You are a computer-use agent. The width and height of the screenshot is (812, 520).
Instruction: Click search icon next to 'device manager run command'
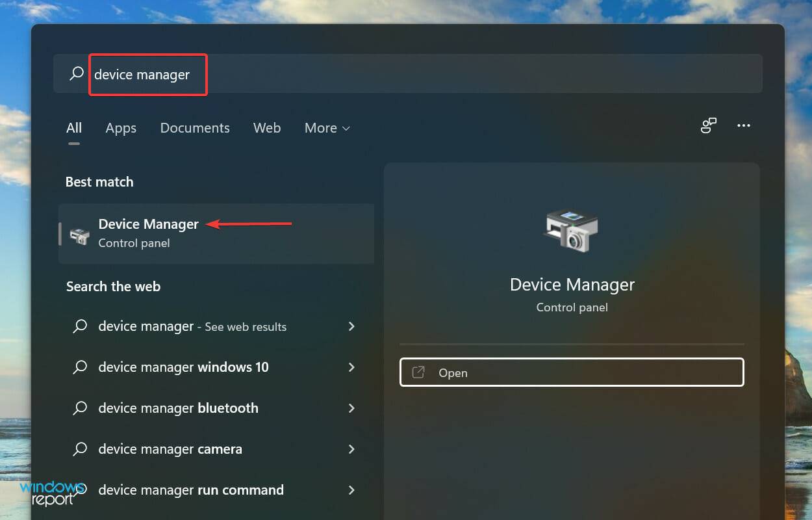point(80,490)
